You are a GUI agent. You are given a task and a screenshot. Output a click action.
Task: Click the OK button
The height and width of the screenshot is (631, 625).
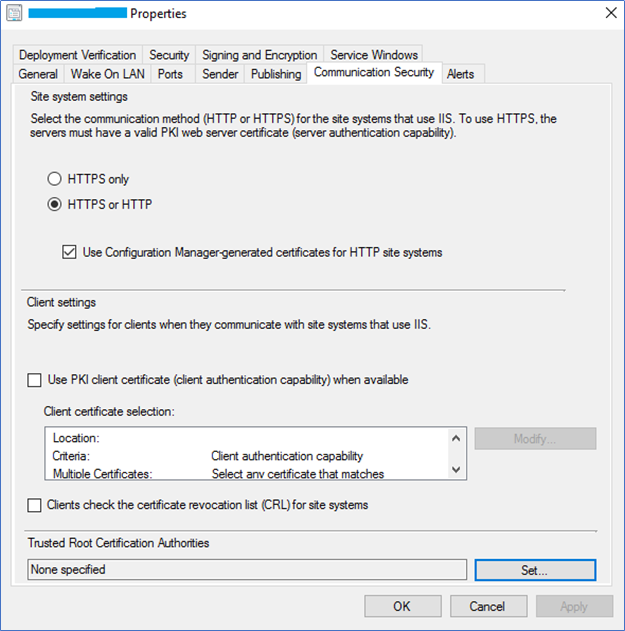[402, 606]
